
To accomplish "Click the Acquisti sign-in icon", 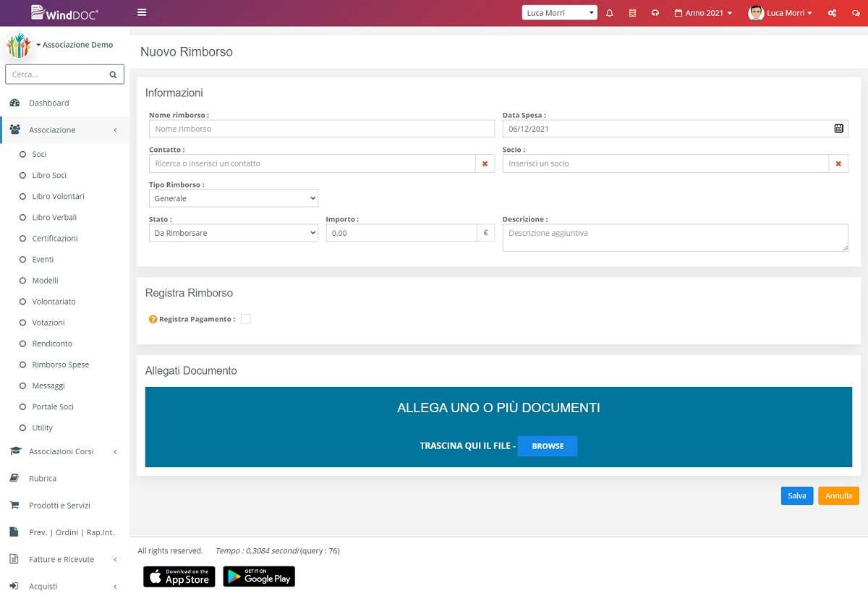I will [x=14, y=586].
